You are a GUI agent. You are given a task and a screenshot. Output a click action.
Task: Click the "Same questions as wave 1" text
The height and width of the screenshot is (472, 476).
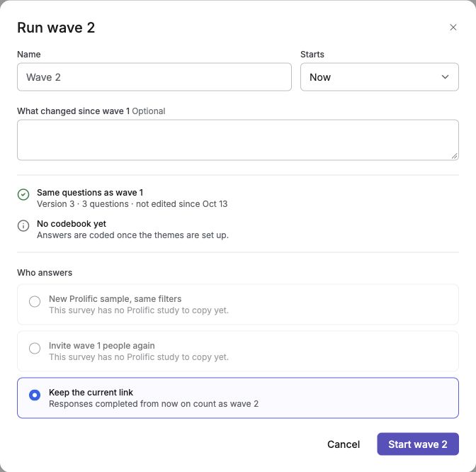(x=90, y=193)
